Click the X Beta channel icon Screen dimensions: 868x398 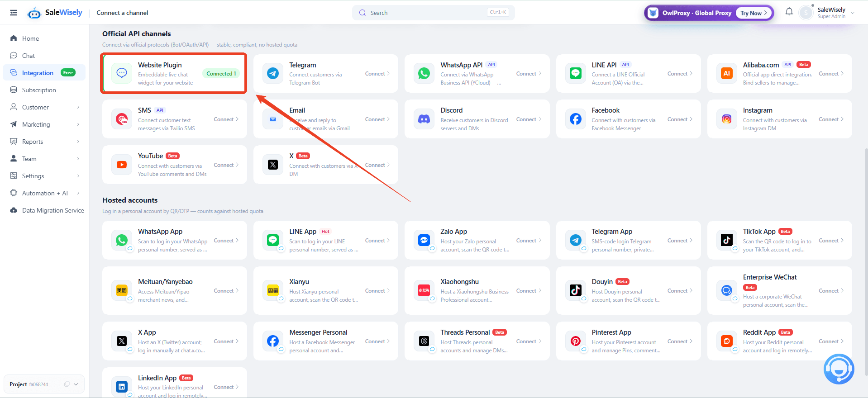pyautogui.click(x=273, y=165)
